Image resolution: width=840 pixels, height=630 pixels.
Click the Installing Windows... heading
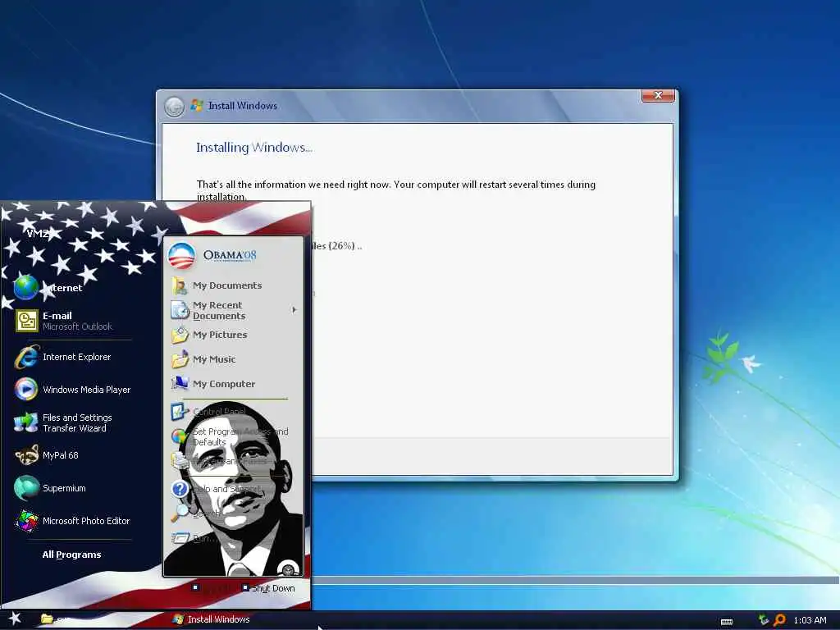point(254,148)
